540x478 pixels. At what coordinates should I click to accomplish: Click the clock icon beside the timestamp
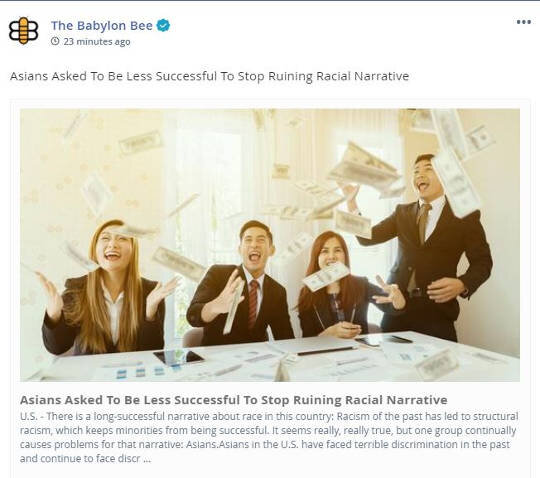pos(55,41)
